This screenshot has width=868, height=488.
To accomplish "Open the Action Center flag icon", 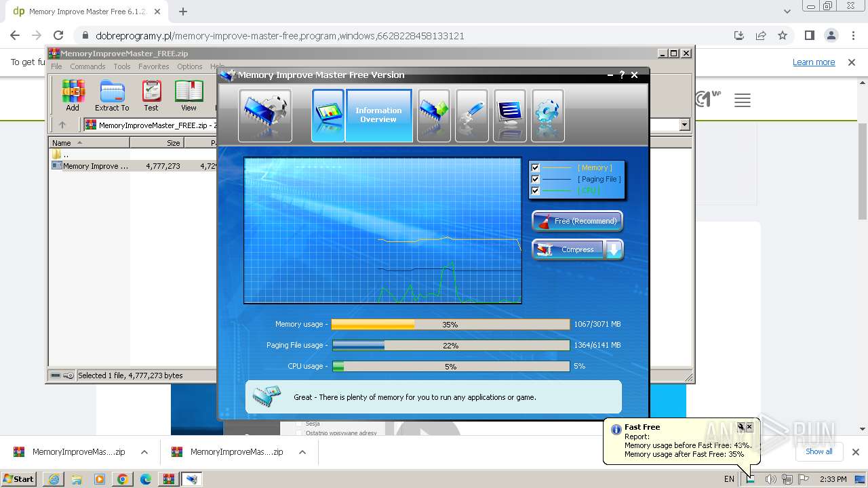I will pyautogui.click(x=804, y=479).
